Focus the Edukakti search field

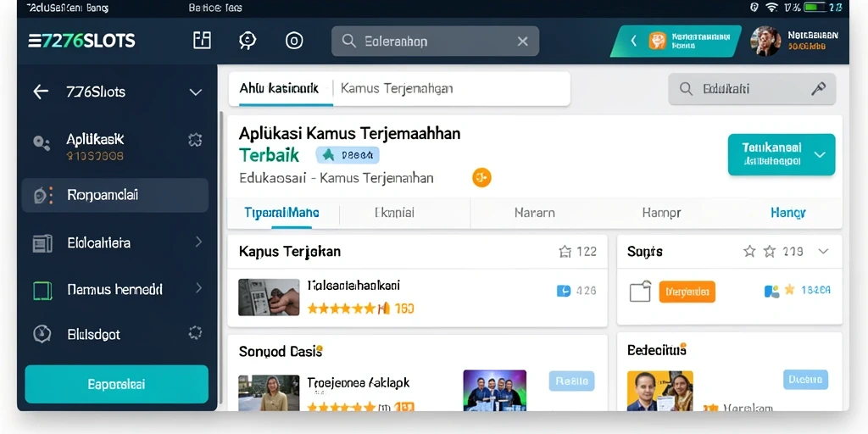click(752, 89)
